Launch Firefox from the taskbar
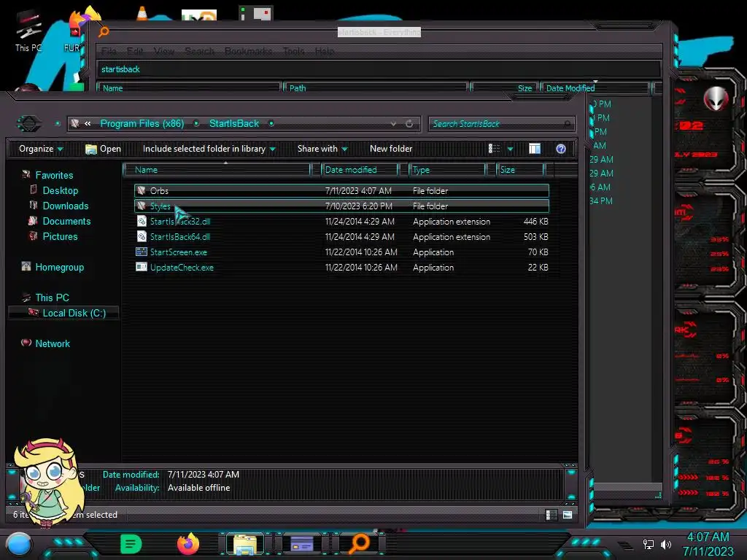This screenshot has width=747, height=560. (188, 544)
